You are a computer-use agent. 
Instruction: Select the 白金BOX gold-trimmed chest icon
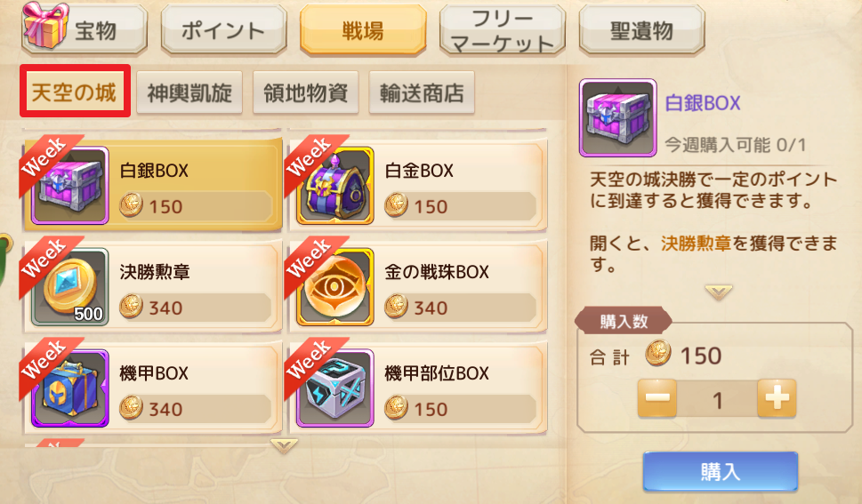(334, 185)
